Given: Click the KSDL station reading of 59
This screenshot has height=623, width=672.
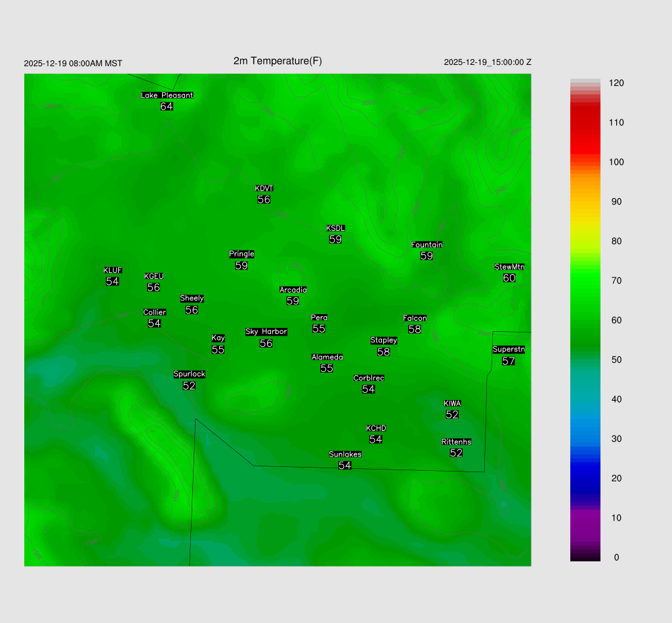Looking at the screenshot, I should tap(335, 239).
